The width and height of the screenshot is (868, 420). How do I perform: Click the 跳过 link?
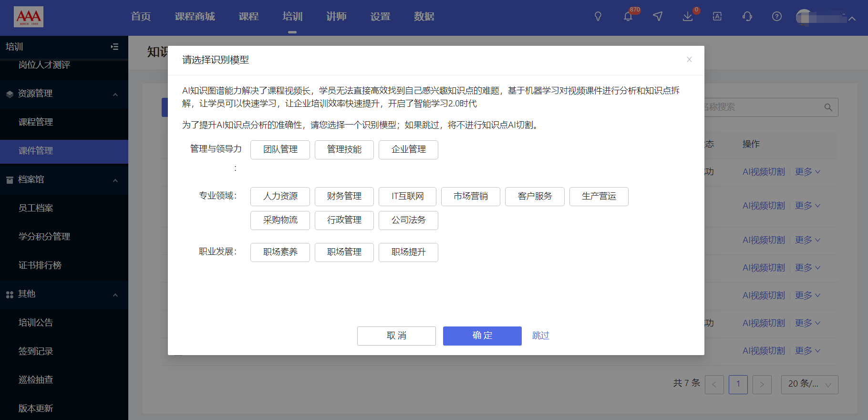click(x=541, y=336)
